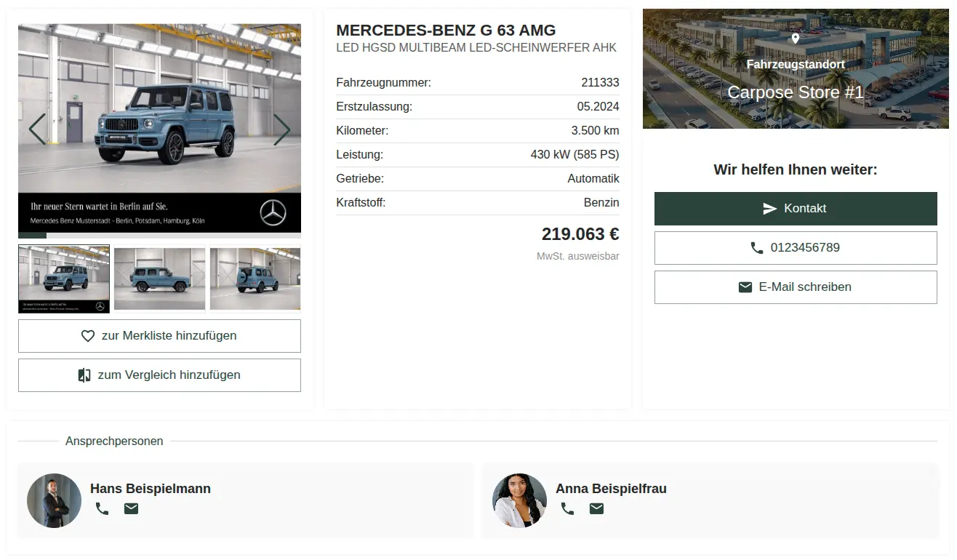Image resolution: width=957 pixels, height=560 pixels.
Task: Advance the gallery with the right arrow
Action: (283, 129)
